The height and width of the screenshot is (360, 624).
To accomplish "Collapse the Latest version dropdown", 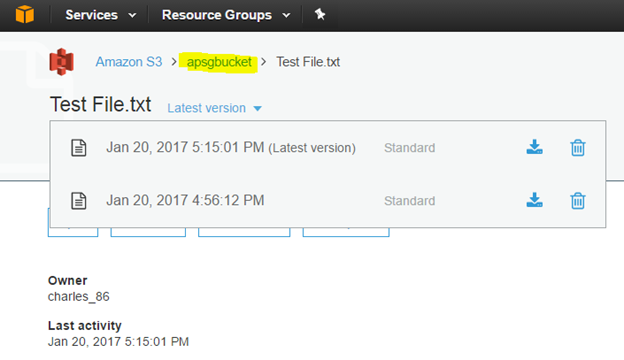I will [214, 108].
